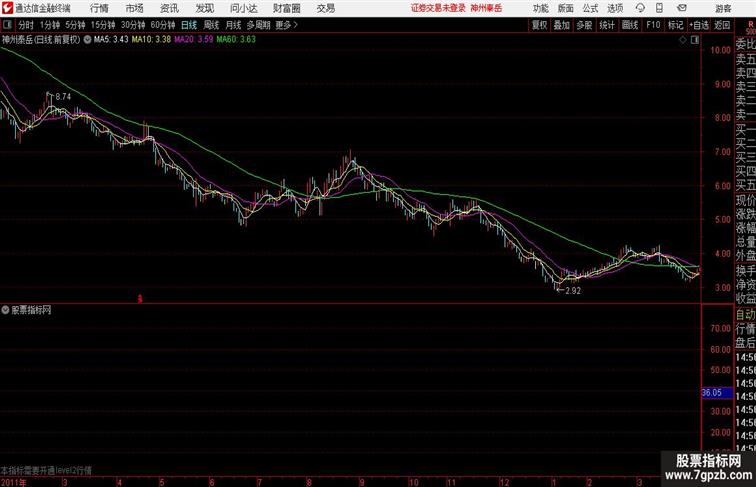Click the MA60: 3.63 indicator label

[236, 40]
